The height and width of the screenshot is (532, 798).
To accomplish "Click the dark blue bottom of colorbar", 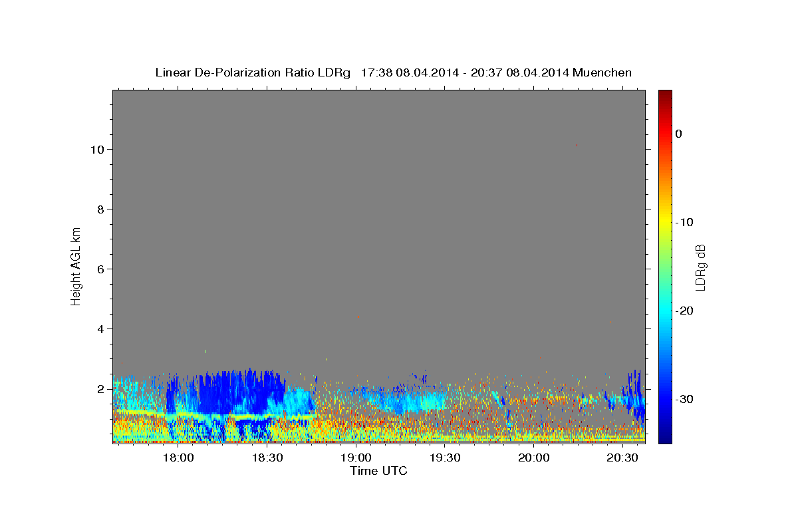I will (665, 436).
